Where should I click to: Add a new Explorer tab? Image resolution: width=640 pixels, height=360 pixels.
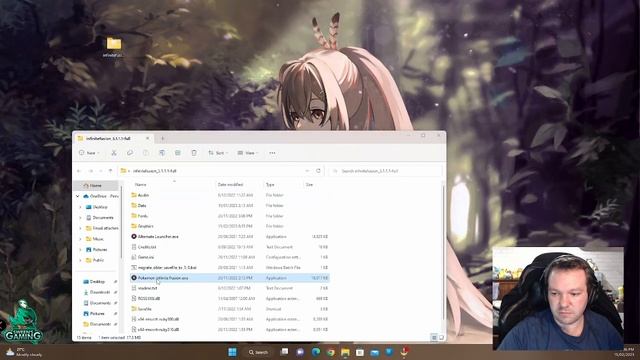click(x=162, y=138)
